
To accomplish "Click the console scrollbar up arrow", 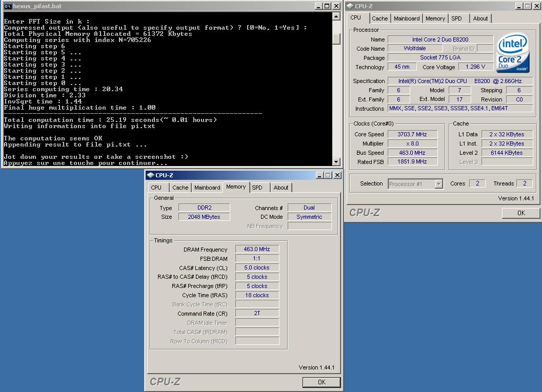I will 336,16.
